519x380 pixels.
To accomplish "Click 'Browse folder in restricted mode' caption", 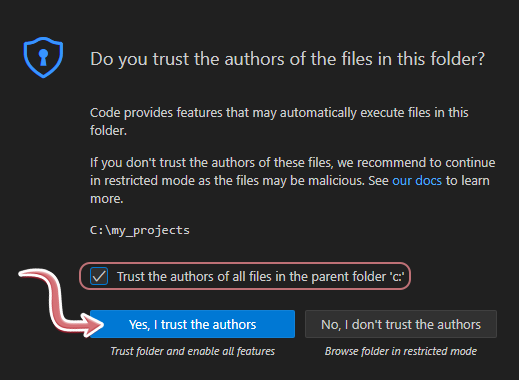I will (x=401, y=351).
